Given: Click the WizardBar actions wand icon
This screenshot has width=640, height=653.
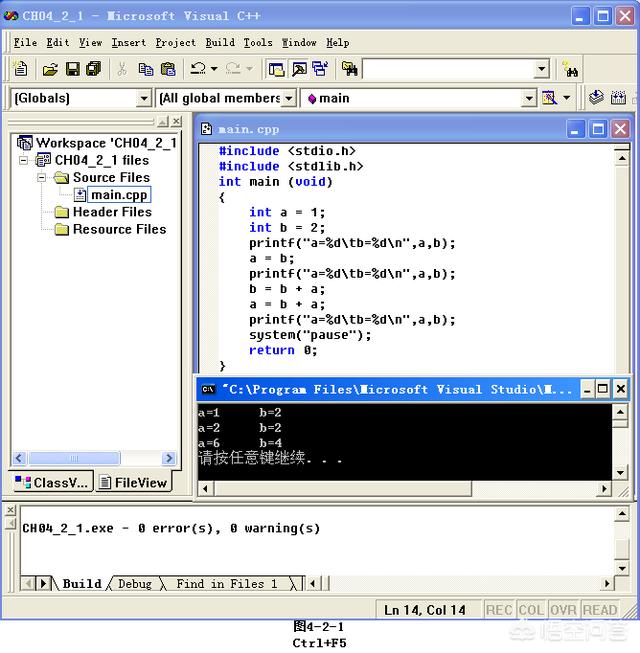Looking at the screenshot, I should [x=549, y=98].
